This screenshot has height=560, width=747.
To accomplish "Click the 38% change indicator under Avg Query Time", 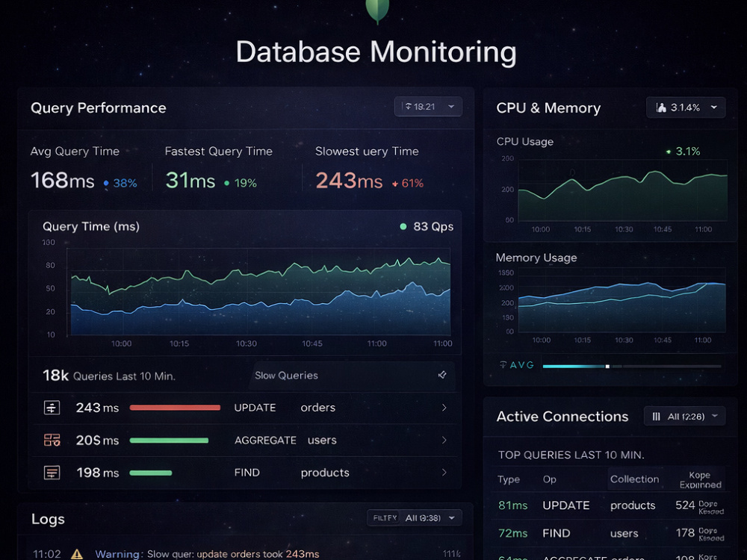I will tap(120, 183).
